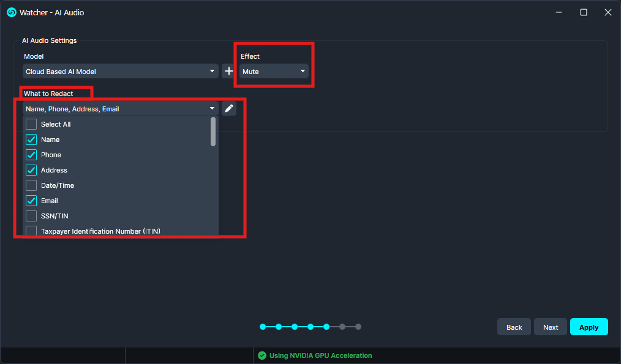Open the Cloud Based AI Model dropdown
621x364 pixels.
(x=121, y=72)
